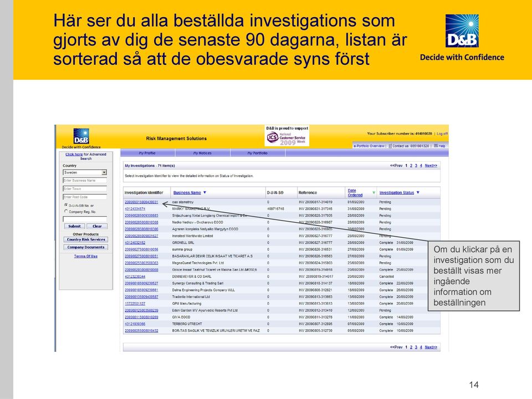Click the Investigation Status column header link
Screen dimensions: 532x399
tap(397, 193)
